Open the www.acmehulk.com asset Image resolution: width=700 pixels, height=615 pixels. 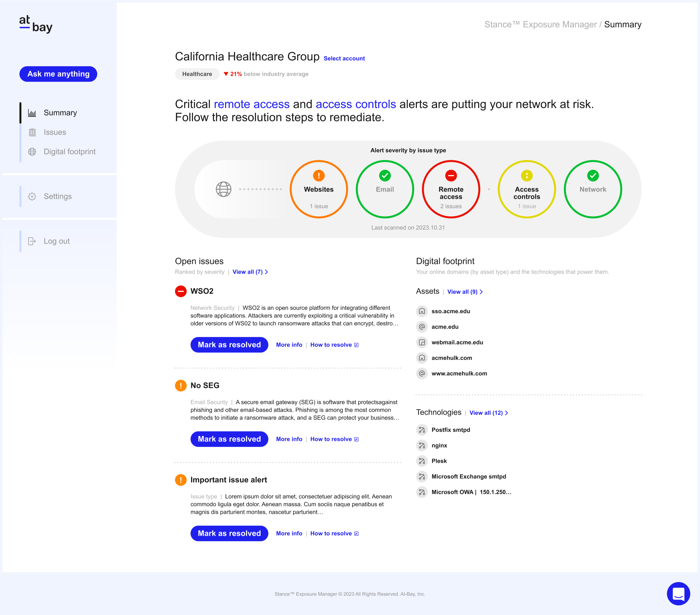coord(459,374)
